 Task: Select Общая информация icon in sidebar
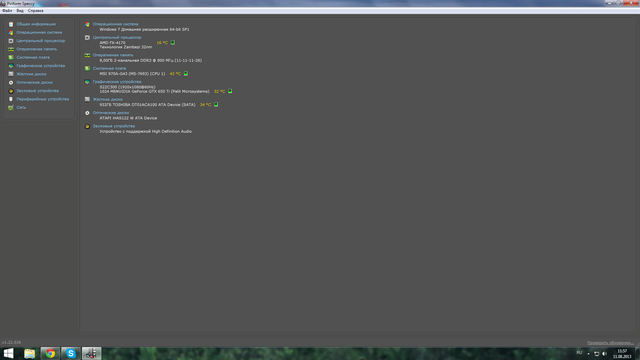tap(11, 24)
